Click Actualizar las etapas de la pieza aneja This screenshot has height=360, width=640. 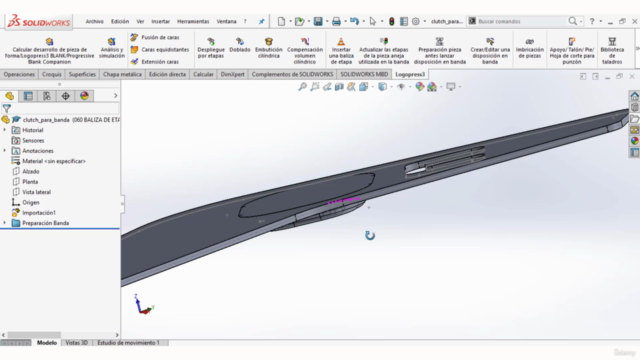384,51
